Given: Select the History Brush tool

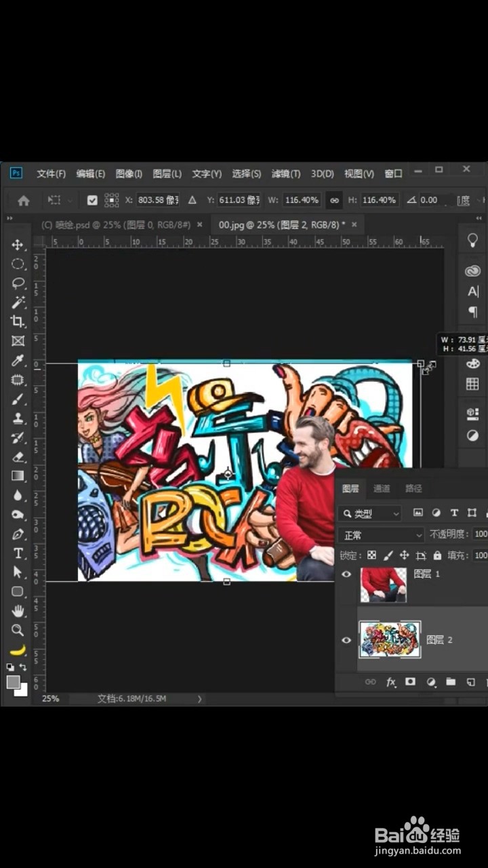Looking at the screenshot, I should point(18,437).
